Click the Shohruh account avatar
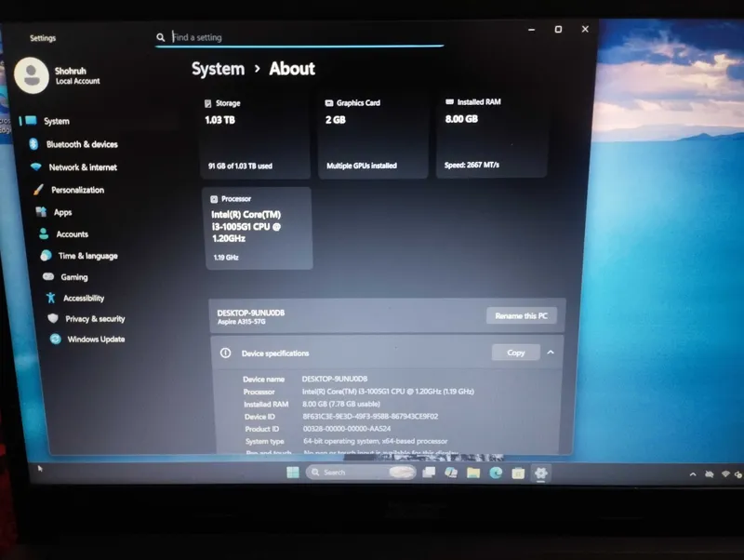The height and width of the screenshot is (560, 744). tap(32, 75)
